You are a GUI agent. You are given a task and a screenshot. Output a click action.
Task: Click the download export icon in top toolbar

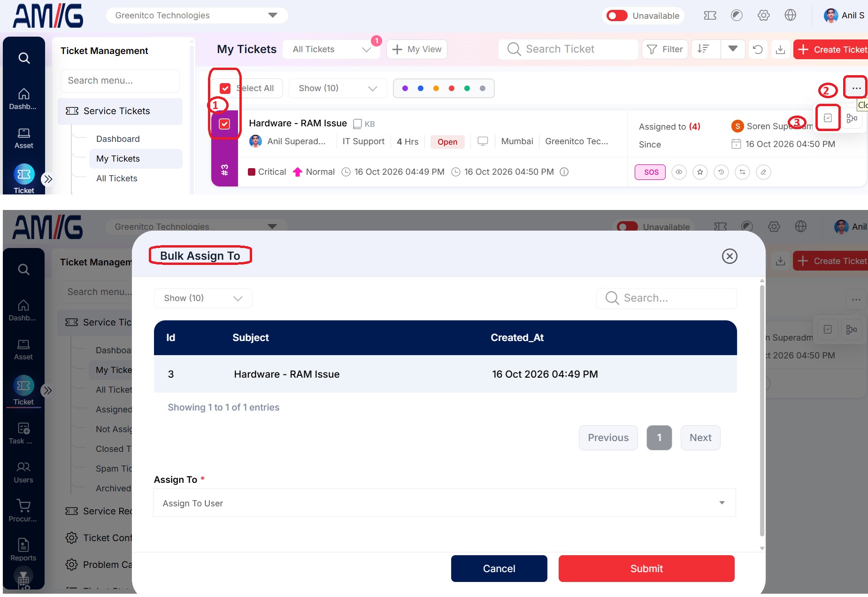coord(780,49)
